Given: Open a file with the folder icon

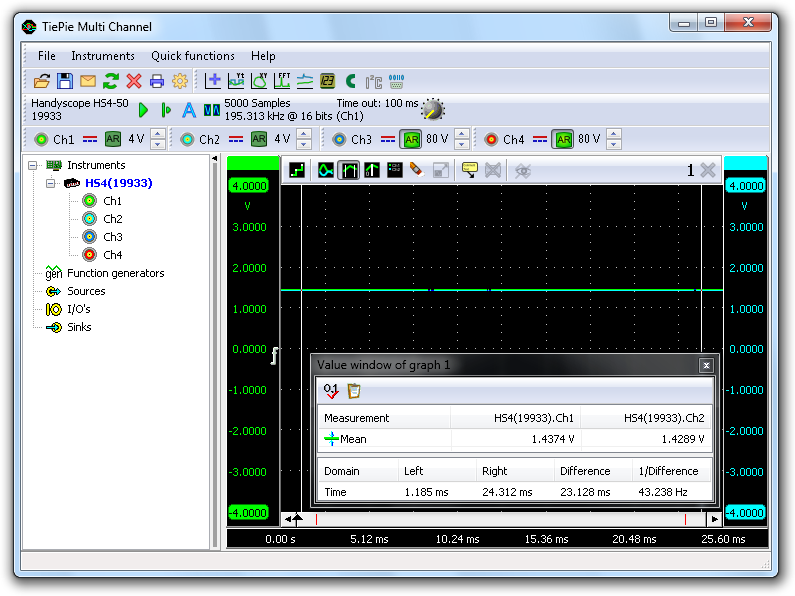Looking at the screenshot, I should [x=42, y=81].
